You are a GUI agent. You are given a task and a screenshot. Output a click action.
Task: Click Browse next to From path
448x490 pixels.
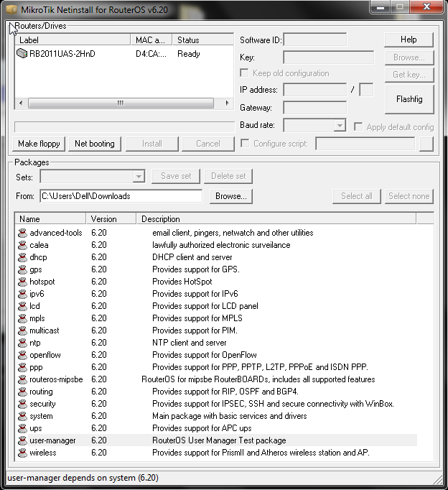point(231,196)
